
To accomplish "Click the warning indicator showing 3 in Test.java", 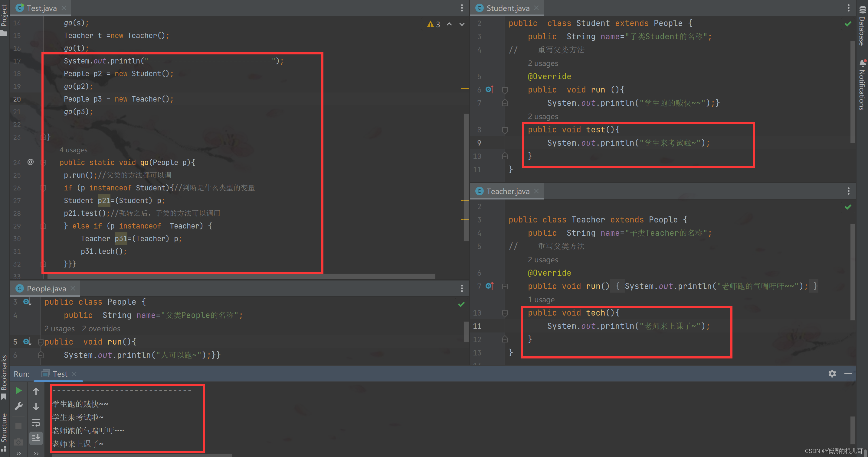I will click(434, 24).
